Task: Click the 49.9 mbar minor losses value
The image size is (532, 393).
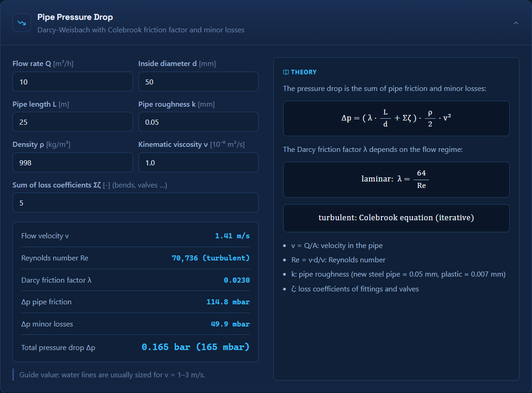Action: [x=230, y=324]
